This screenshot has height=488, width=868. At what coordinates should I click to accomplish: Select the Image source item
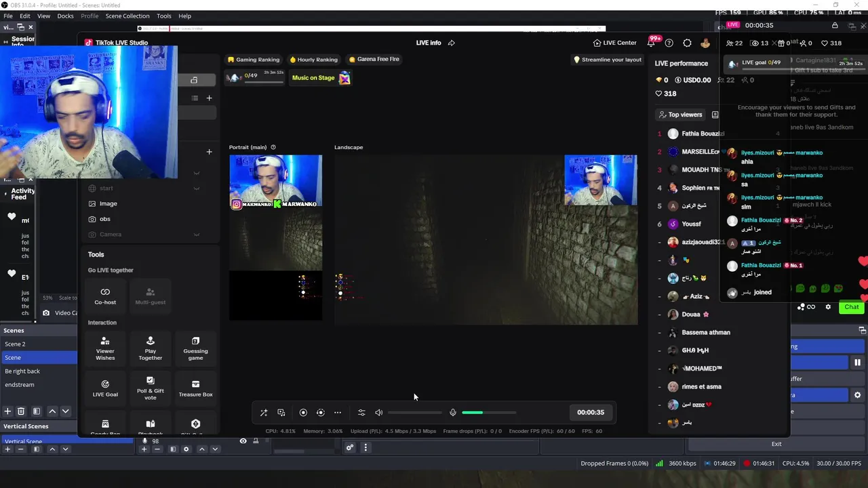(x=108, y=203)
